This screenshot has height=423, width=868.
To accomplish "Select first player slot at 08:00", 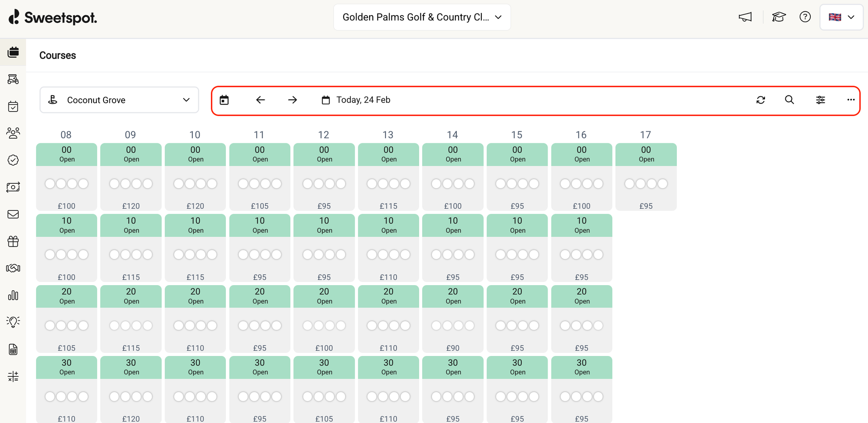I will [50, 184].
